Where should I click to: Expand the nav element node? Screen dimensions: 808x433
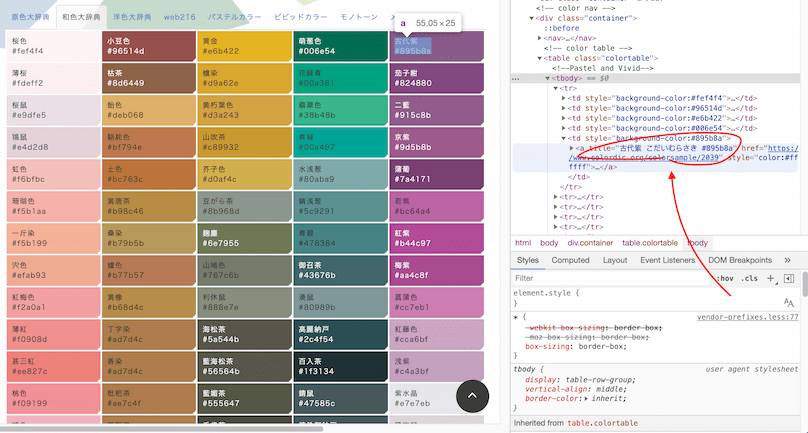[x=540, y=38]
